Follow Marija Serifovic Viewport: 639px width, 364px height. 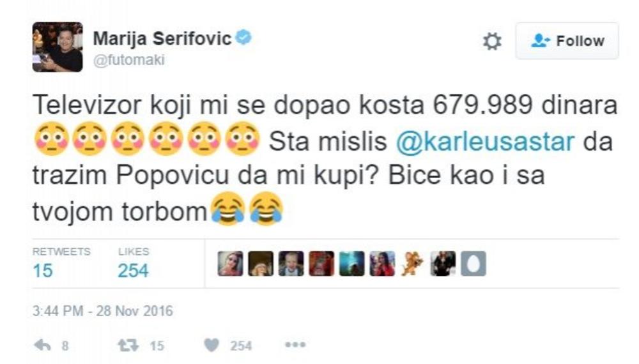click(x=567, y=41)
